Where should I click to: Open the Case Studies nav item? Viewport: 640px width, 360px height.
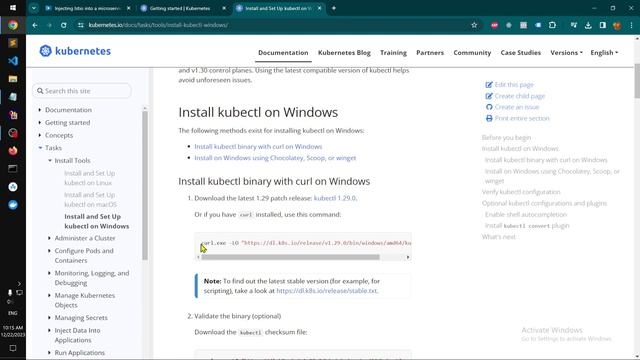point(520,53)
